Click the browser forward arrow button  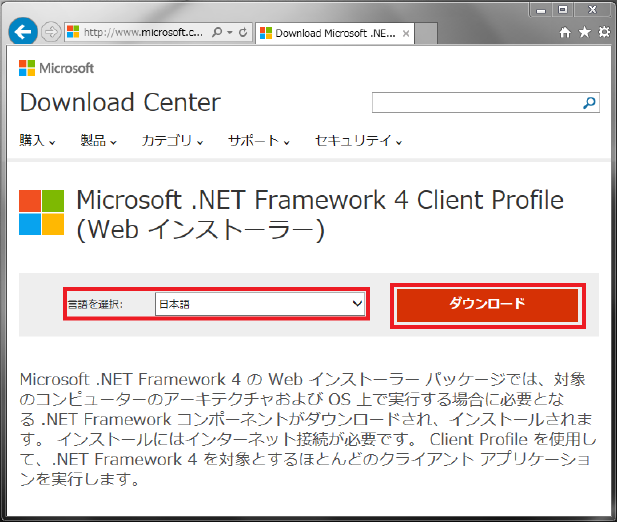51,32
